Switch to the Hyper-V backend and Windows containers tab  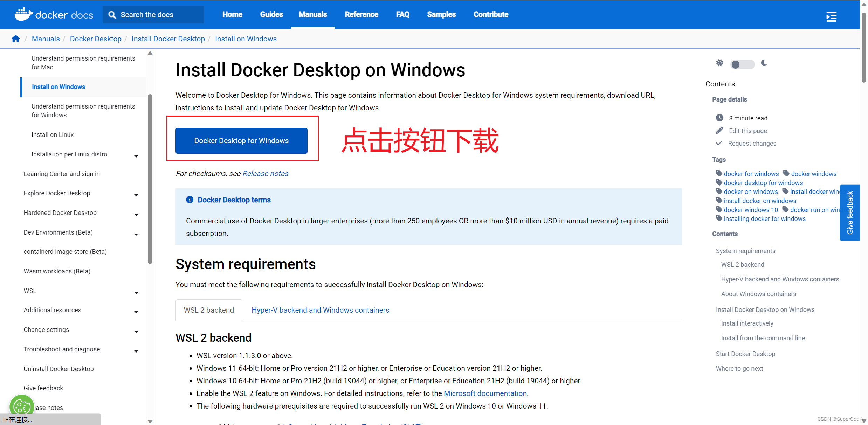320,310
